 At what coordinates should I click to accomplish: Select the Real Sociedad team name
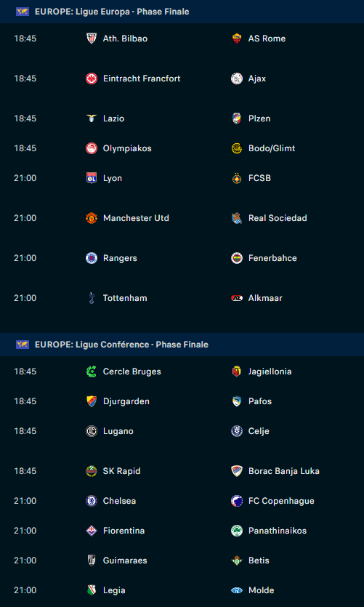pos(278,218)
